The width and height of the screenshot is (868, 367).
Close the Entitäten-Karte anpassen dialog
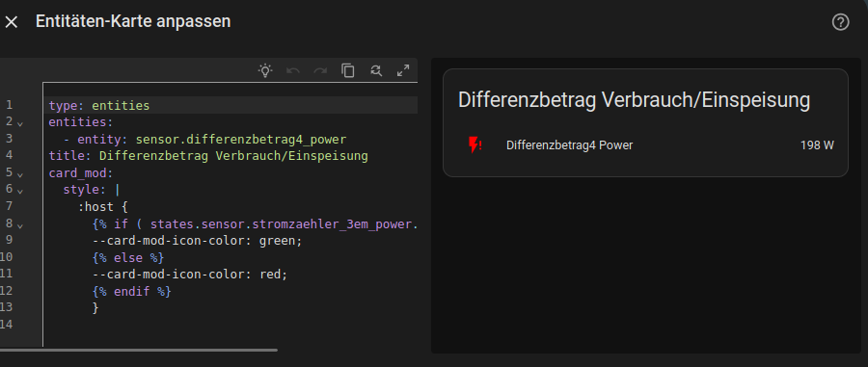(x=11, y=22)
